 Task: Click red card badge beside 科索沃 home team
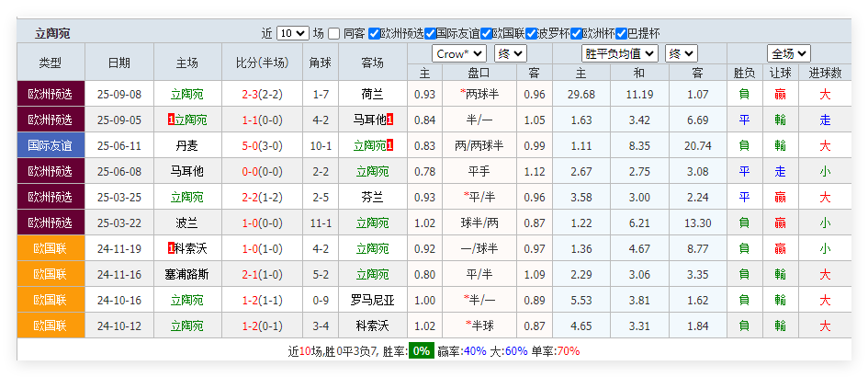coord(171,248)
